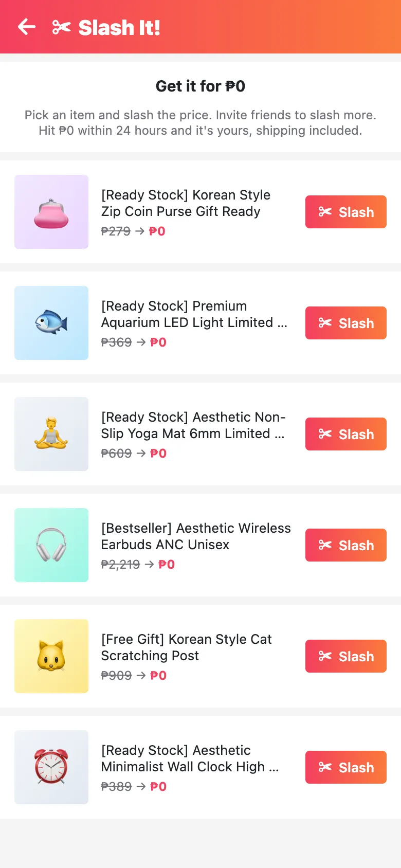Open Premium Aquarium LED Light listing title
The width and height of the screenshot is (401, 868).
coord(194,314)
